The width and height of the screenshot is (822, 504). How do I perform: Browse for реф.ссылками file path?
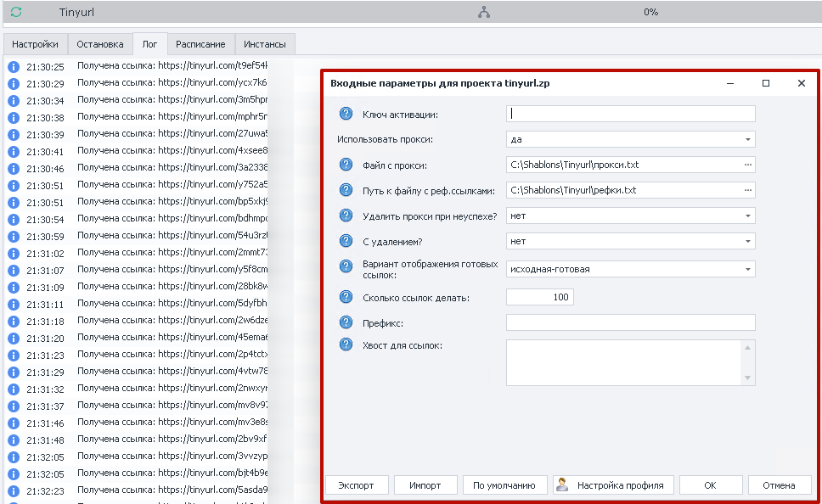(x=747, y=190)
